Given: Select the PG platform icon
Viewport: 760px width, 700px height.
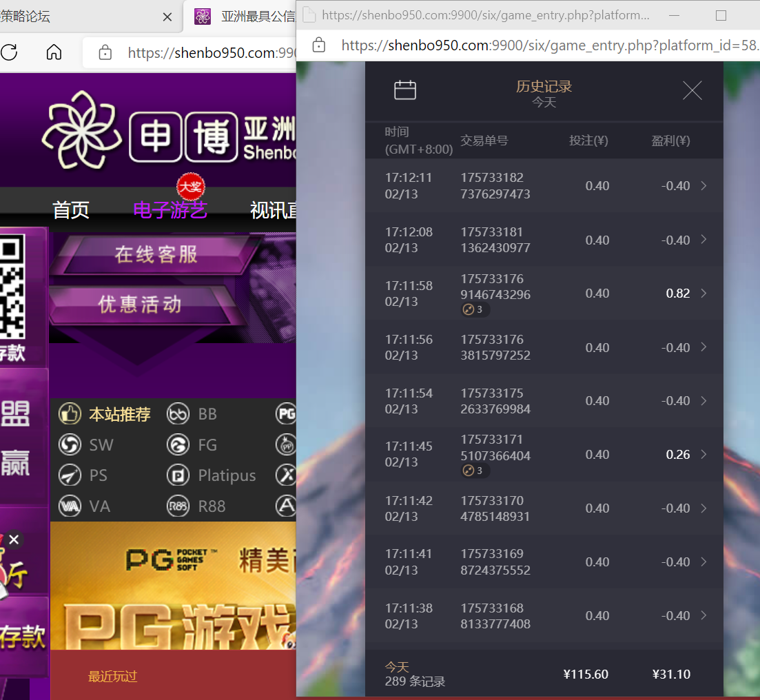Looking at the screenshot, I should click(286, 414).
